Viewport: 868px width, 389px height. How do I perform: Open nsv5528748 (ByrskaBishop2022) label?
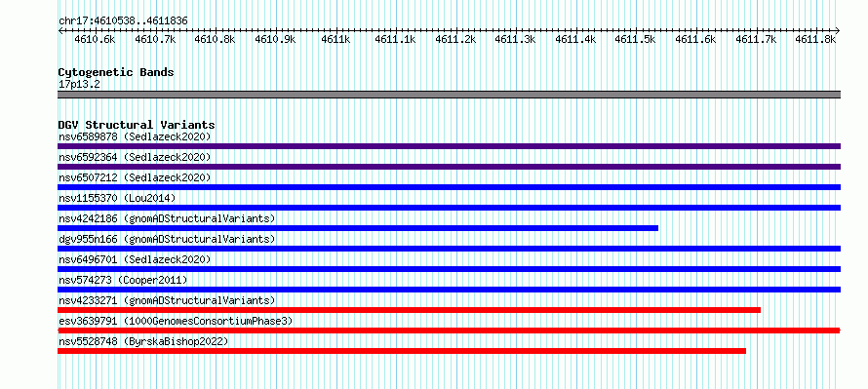click(x=143, y=341)
